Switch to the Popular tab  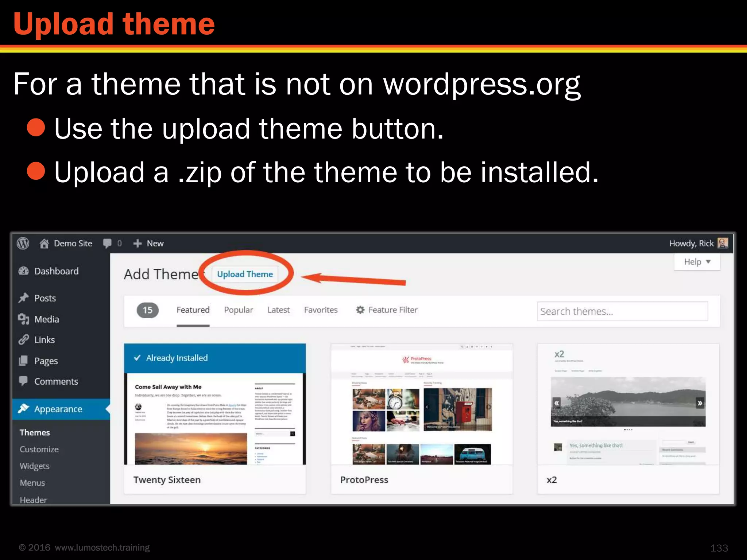(x=239, y=310)
